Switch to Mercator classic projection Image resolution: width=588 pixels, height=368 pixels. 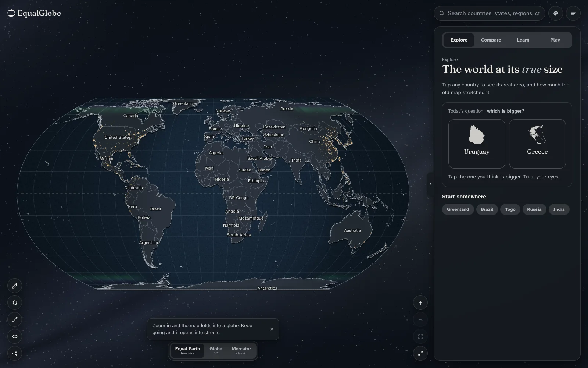pyautogui.click(x=241, y=351)
